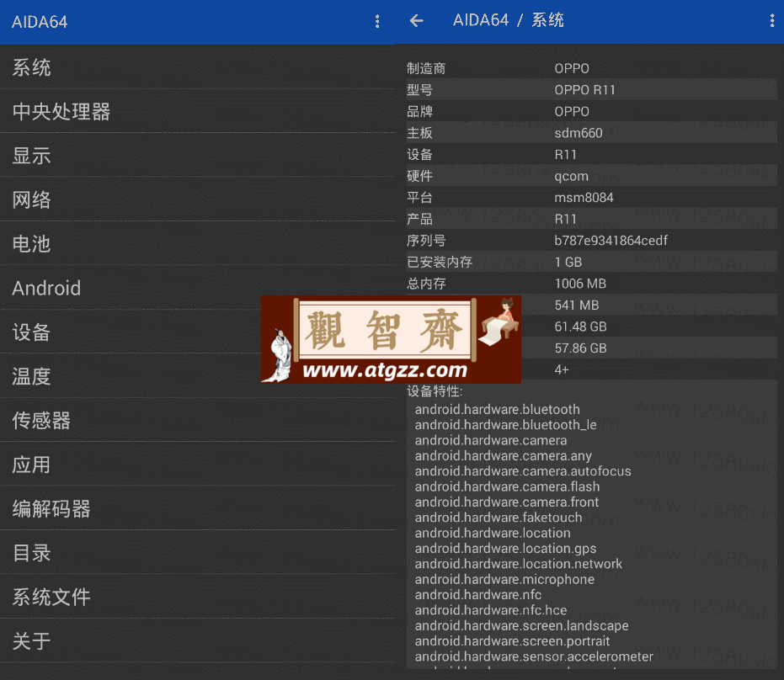Screen dimensions: 784x680
Task: Open the 系统 category
Action: point(198,67)
